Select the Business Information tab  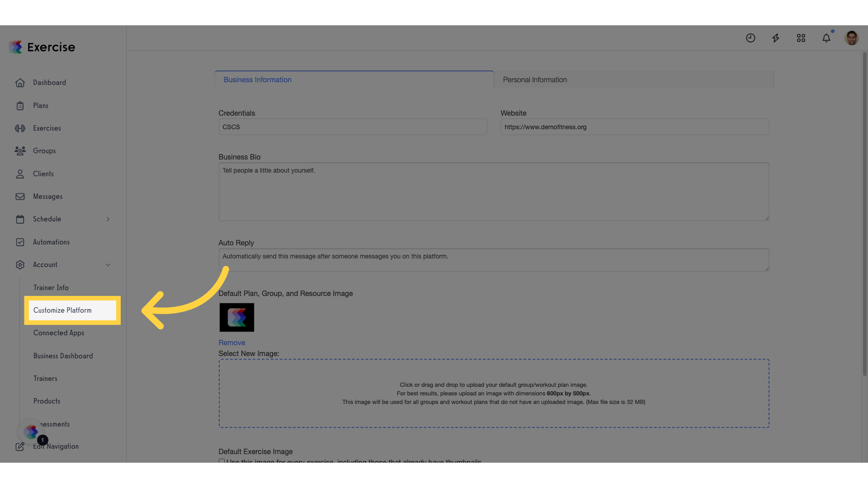tap(354, 79)
